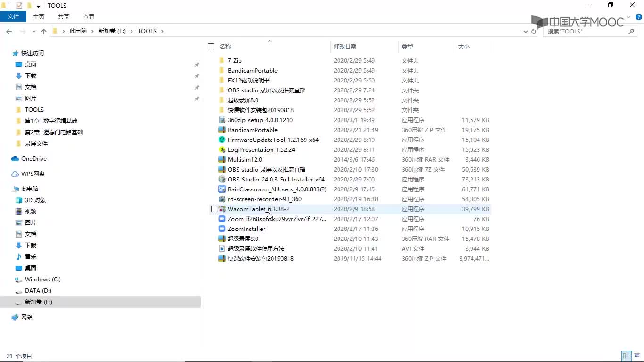Click 新加卷 (E:) in address breadcrumb
This screenshot has width=644, height=362.
pos(112,31)
